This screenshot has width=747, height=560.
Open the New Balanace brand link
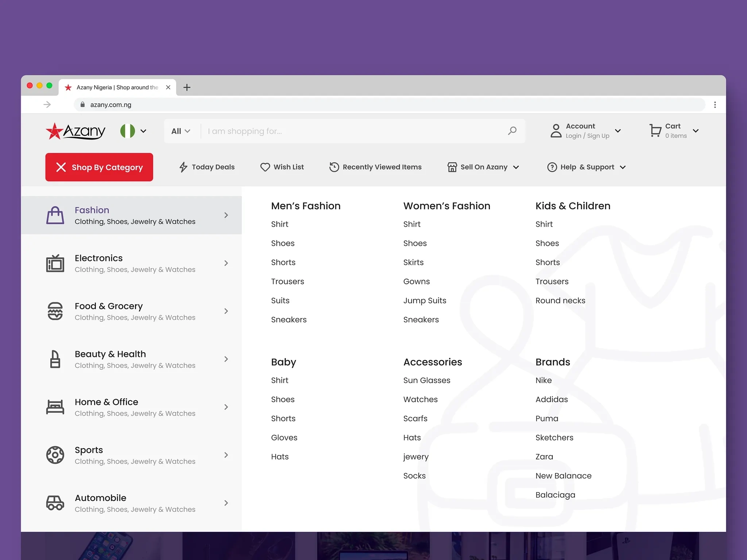563,476
